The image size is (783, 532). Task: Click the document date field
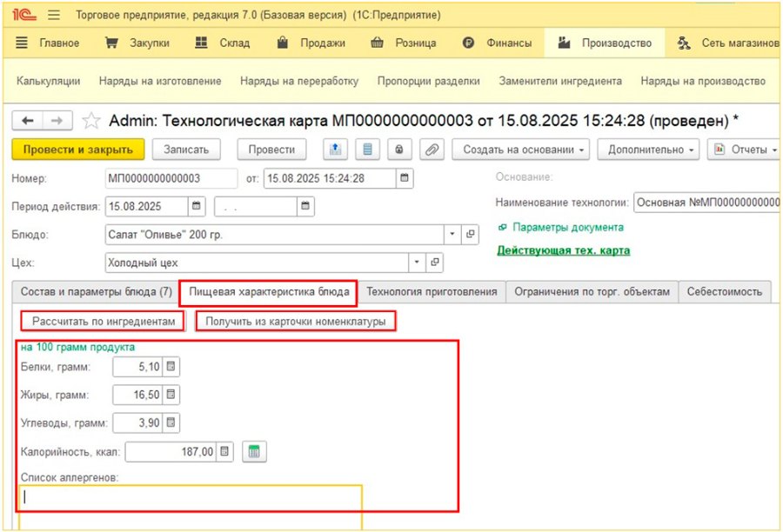[330, 178]
